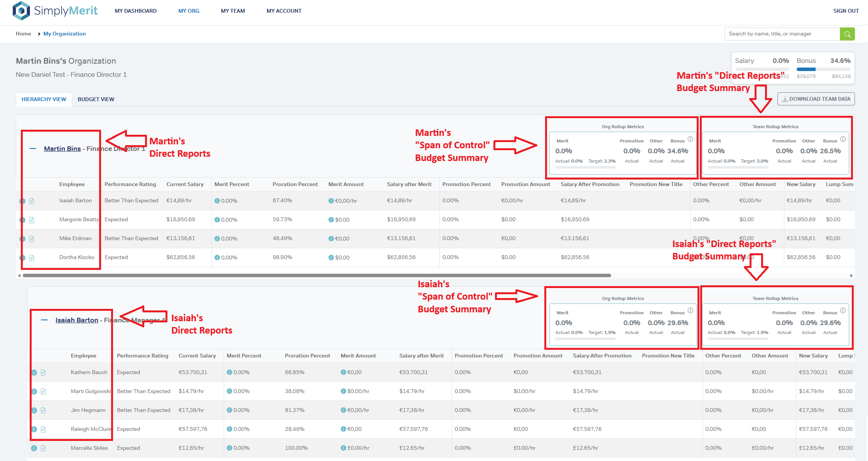Image resolution: width=868 pixels, height=461 pixels.
Task: Collapse Martin Bins's hierarchy section
Action: coord(33,149)
